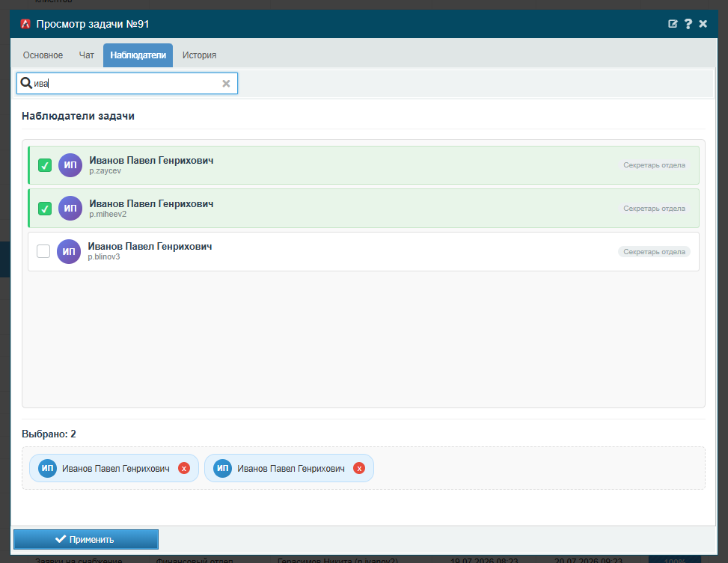728x563 pixels.
Task: Click the red application logo in title bar
Action: click(25, 24)
